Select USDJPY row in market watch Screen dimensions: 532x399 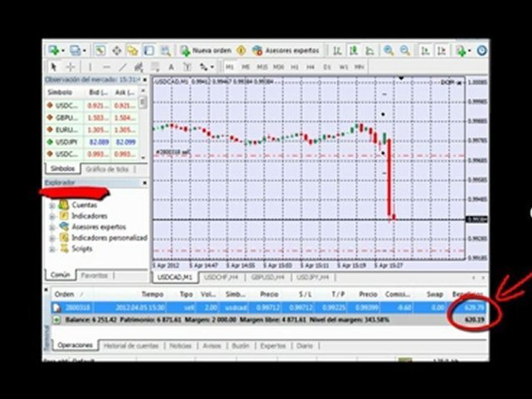pyautogui.click(x=92, y=142)
